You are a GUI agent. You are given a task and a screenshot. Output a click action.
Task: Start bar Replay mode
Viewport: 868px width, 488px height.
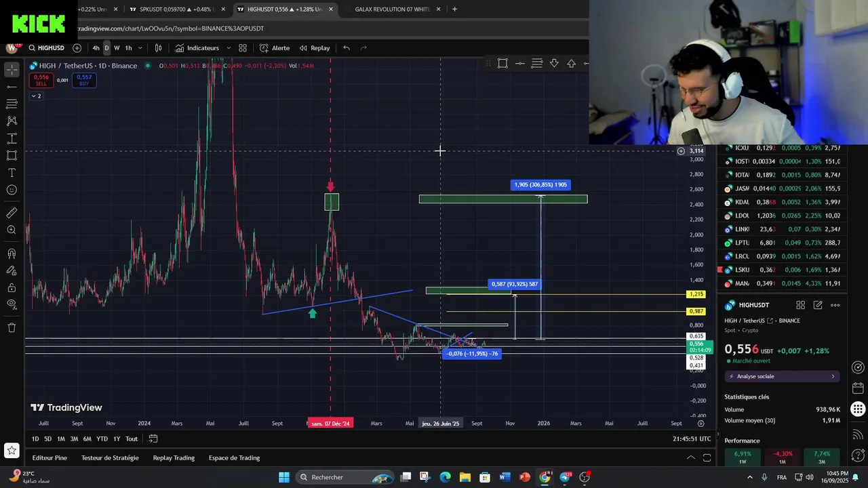click(315, 48)
